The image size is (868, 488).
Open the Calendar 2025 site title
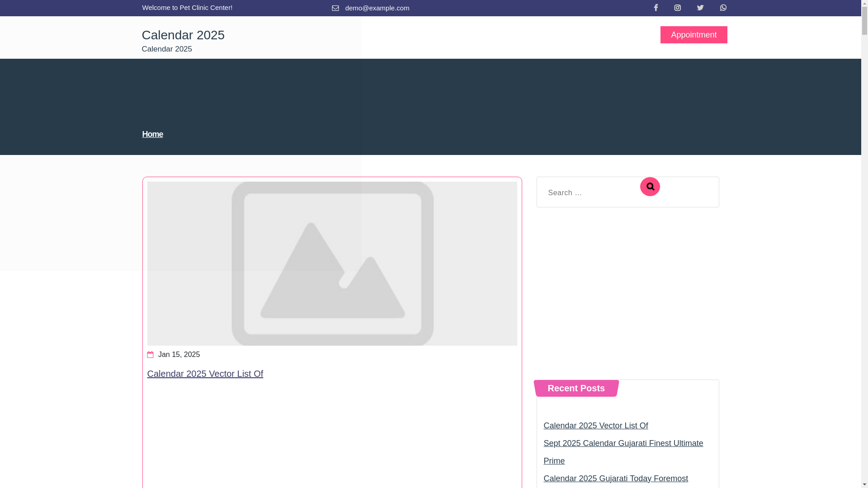(x=183, y=35)
